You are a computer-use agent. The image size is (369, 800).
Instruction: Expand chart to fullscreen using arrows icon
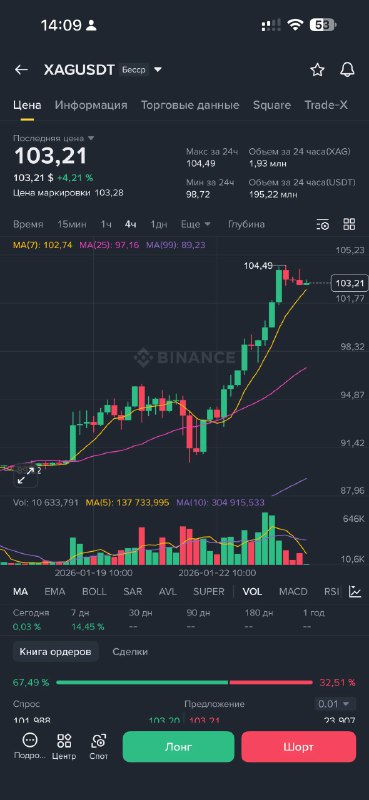click(x=26, y=475)
